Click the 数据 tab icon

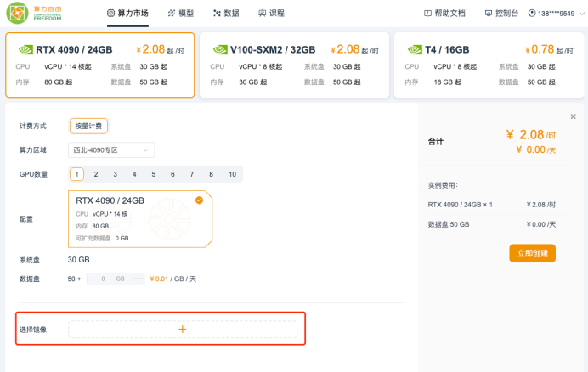pos(217,13)
